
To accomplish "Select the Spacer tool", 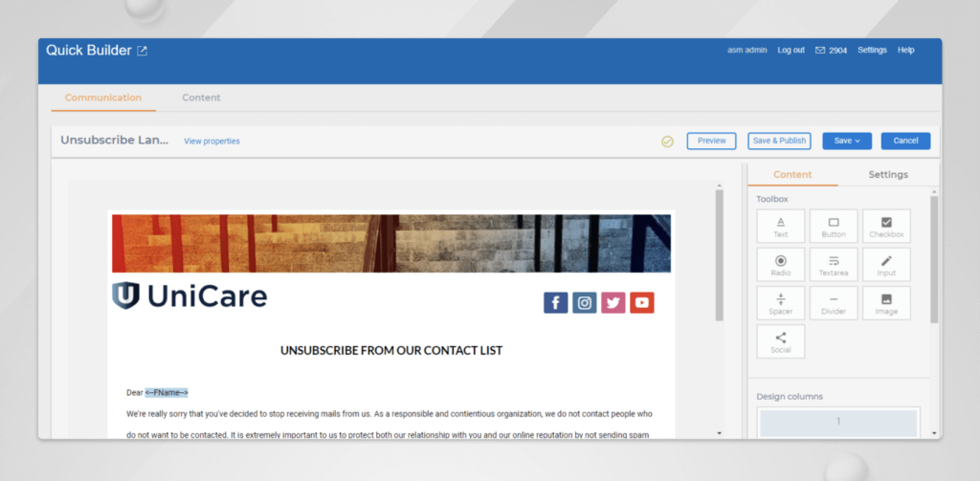I will click(780, 303).
